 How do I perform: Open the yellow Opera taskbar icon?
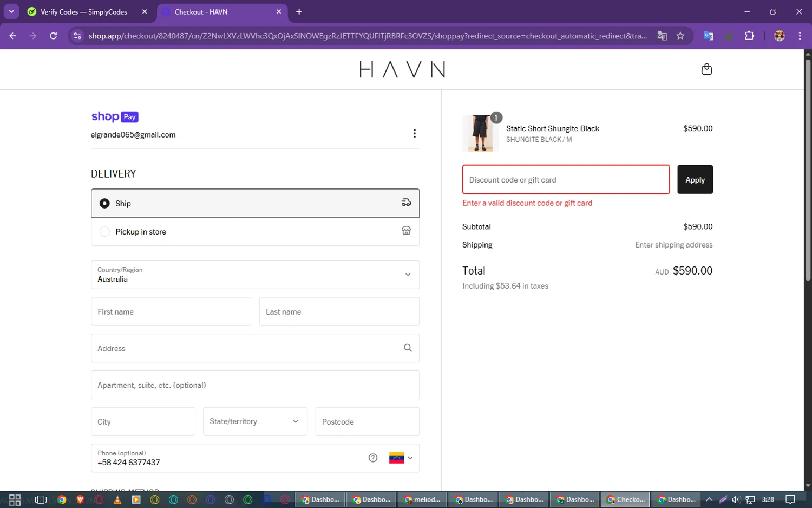click(155, 499)
